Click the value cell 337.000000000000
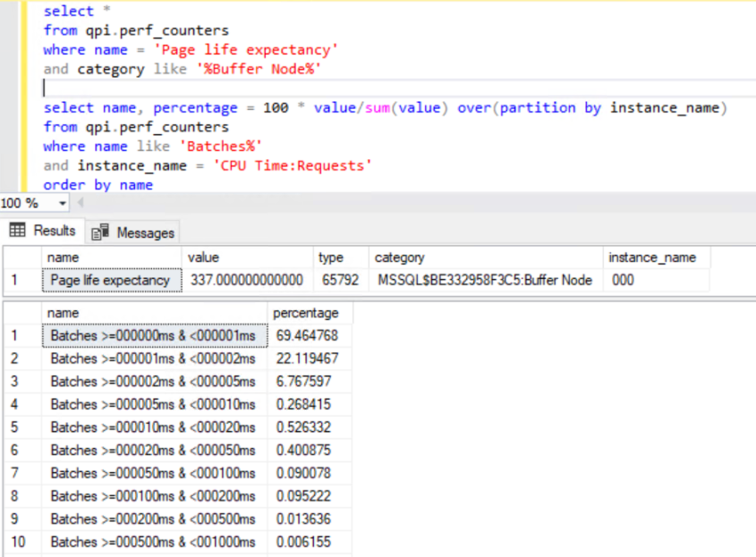 click(x=247, y=280)
